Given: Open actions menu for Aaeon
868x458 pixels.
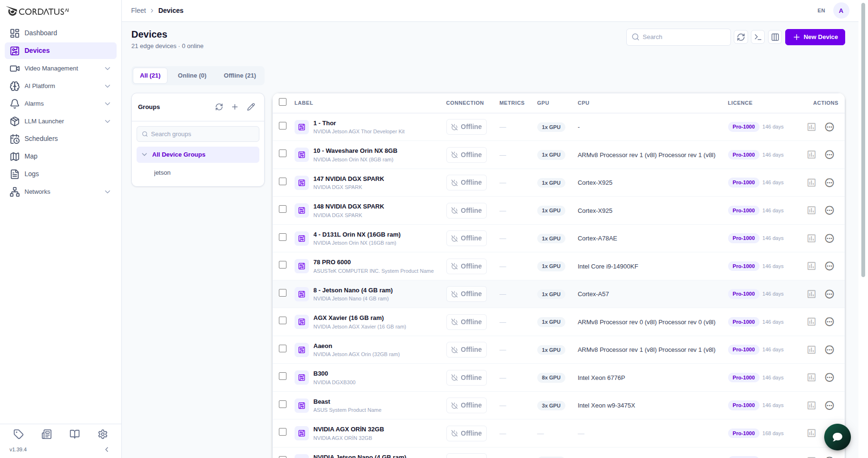Looking at the screenshot, I should (x=829, y=350).
